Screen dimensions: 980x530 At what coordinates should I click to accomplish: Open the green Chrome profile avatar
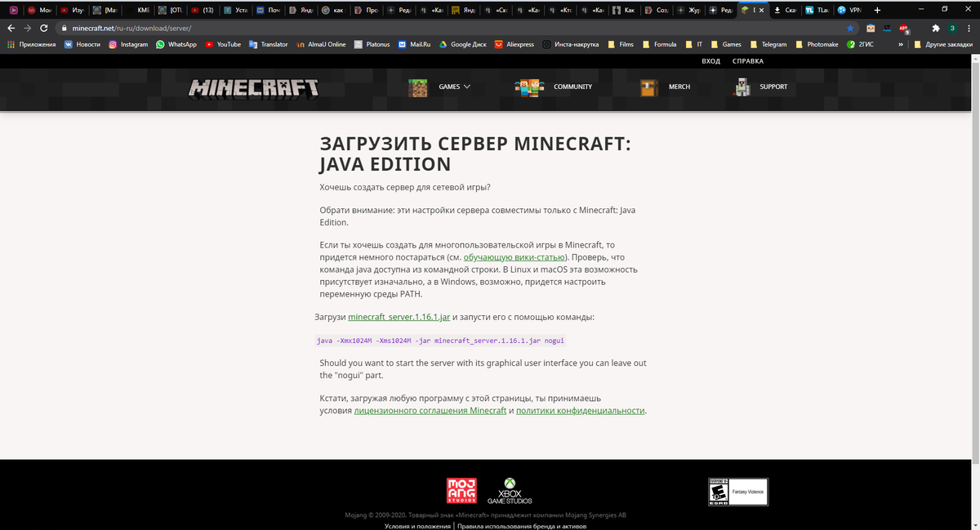(951, 28)
